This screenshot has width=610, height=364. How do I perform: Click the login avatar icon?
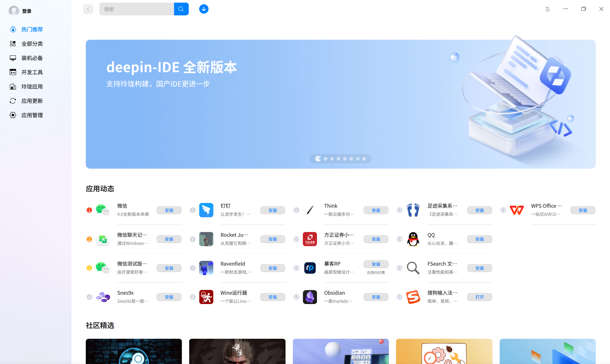[x=14, y=11]
